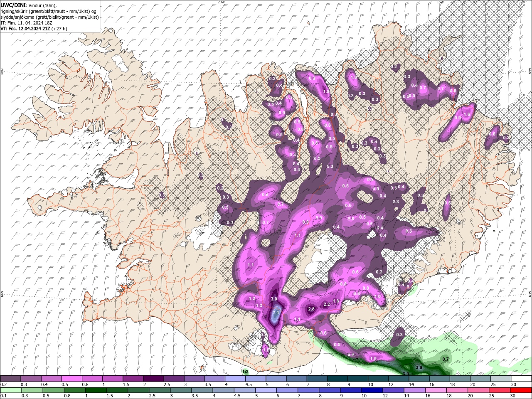Click the '20W' longitude label

(221, 2)
